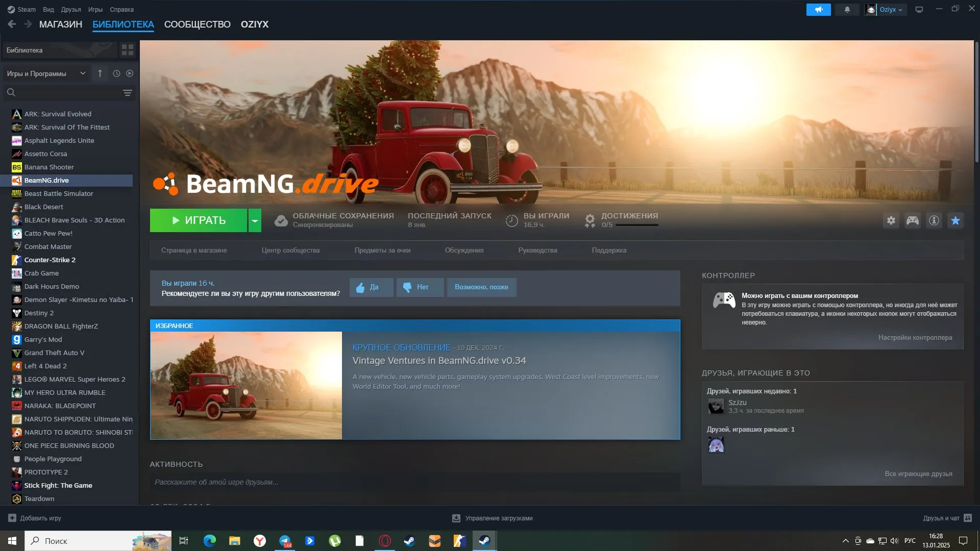Open the Windows Start menu
This screenshot has width=980, height=551.
click(12, 541)
